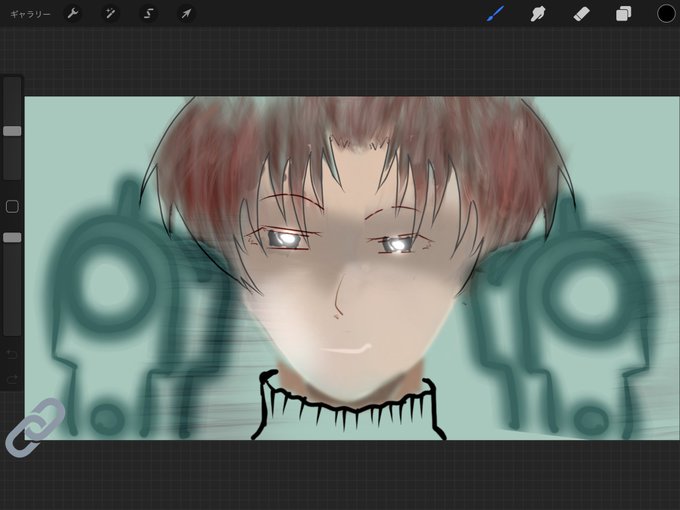This screenshot has height=510, width=680.
Task: Select the Brush paint tool
Action: 496,14
